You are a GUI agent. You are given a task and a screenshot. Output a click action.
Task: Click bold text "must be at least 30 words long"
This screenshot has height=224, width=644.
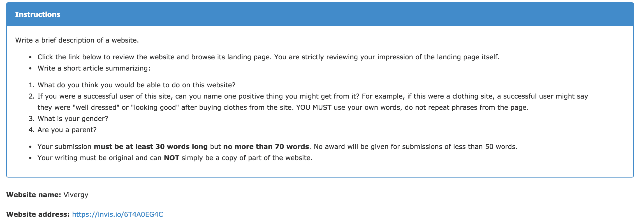point(150,147)
